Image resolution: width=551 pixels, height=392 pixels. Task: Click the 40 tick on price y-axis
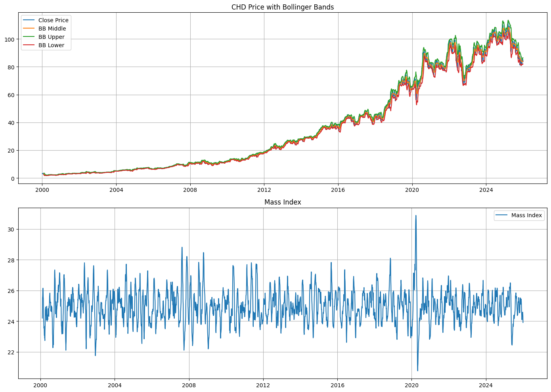(x=11, y=122)
